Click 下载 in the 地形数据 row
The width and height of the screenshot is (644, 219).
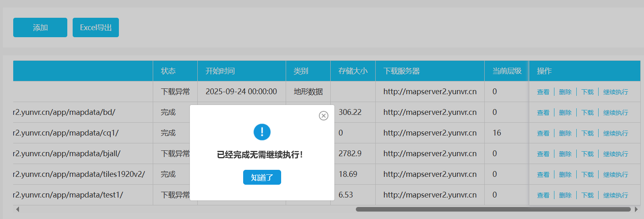coord(587,92)
